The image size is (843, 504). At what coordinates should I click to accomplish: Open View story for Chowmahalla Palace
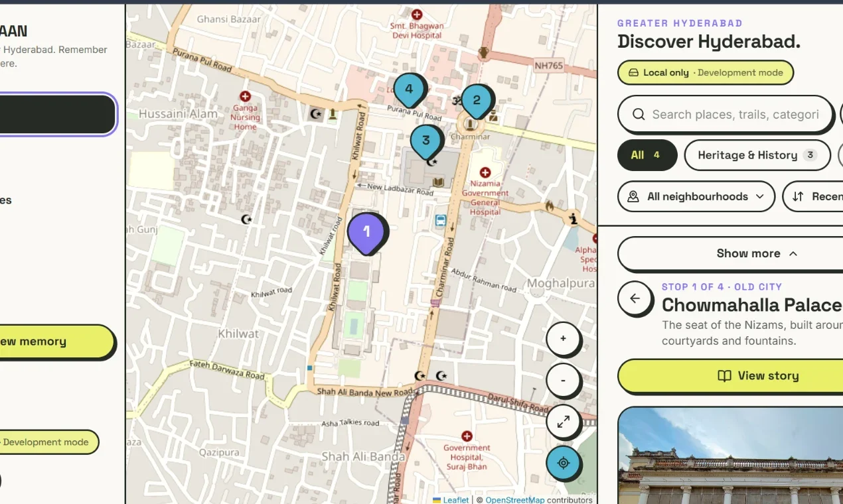(730, 376)
